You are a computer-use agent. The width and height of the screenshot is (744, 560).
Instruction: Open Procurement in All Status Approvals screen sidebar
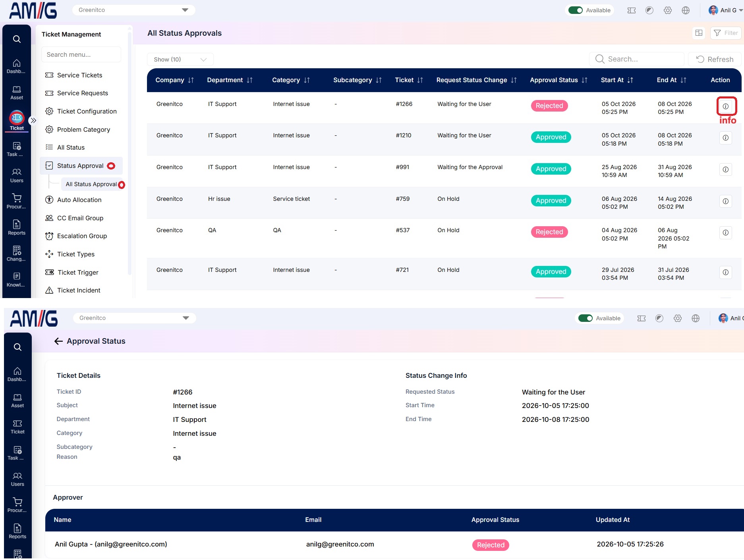point(16,202)
